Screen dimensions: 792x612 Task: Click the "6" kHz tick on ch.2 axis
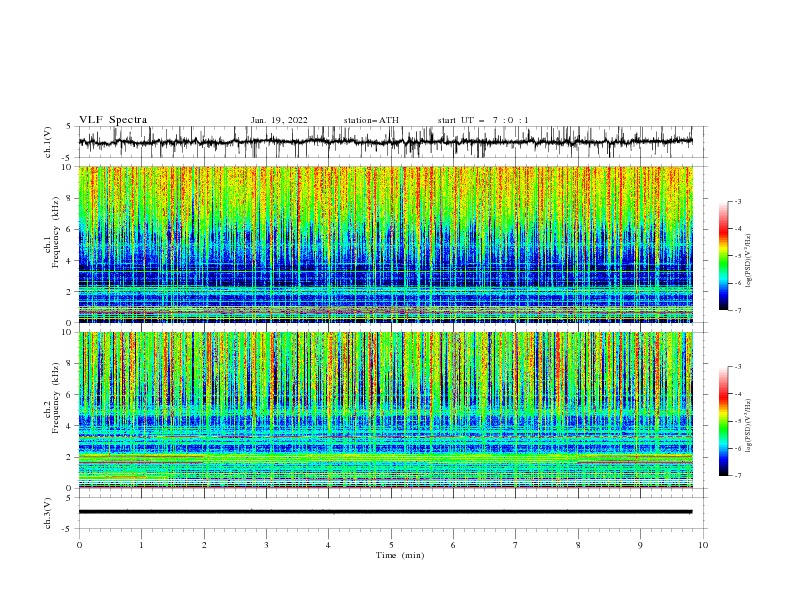70,395
